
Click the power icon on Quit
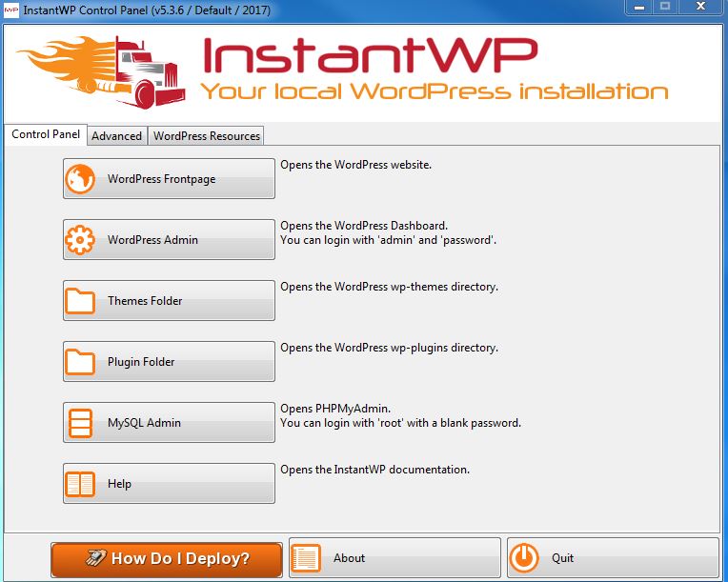tap(524, 558)
